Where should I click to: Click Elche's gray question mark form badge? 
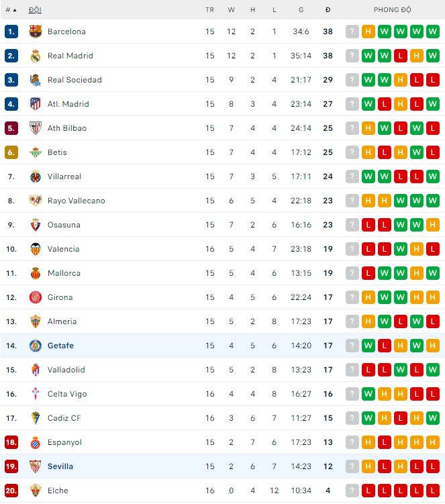click(x=352, y=491)
